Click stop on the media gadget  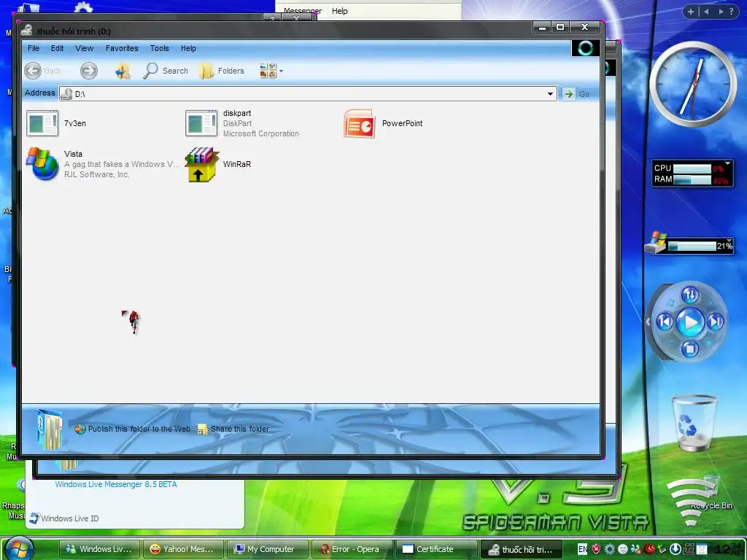pos(689,349)
